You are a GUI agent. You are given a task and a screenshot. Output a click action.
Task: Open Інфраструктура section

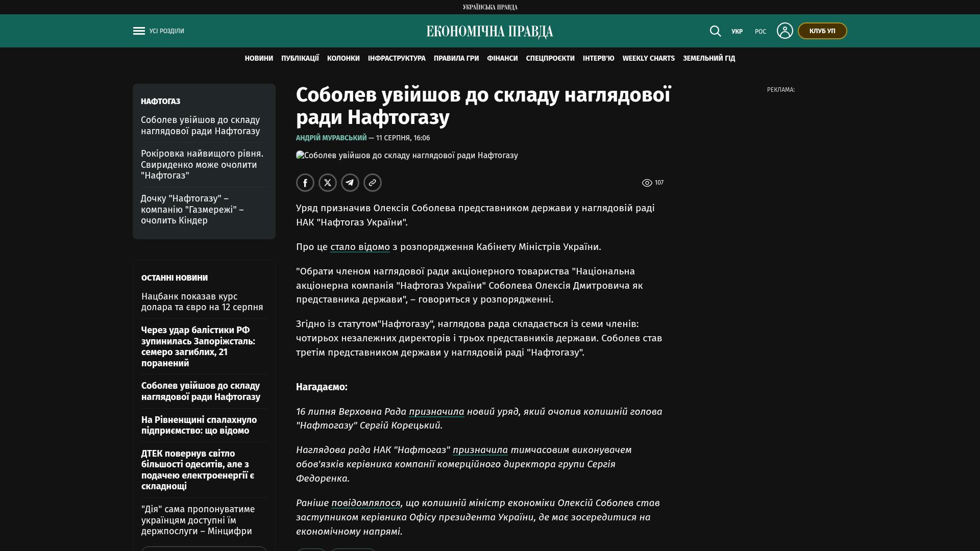tap(397, 59)
